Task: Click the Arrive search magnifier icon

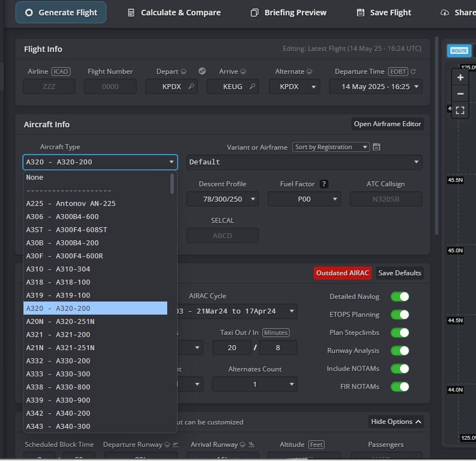Action: click(x=252, y=86)
